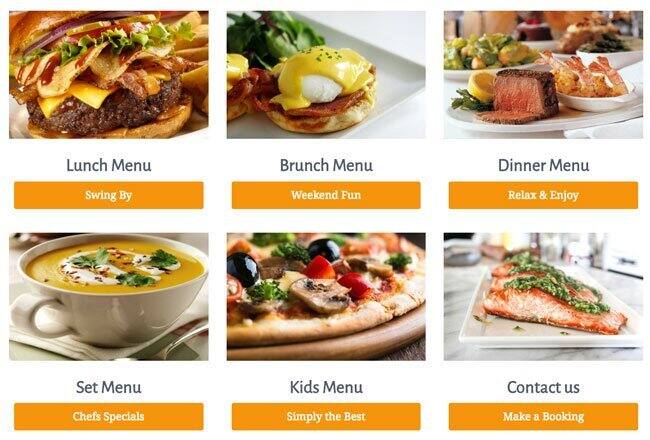Open the Set Menu heading link
This screenshot has height=440, width=650.
(x=109, y=387)
